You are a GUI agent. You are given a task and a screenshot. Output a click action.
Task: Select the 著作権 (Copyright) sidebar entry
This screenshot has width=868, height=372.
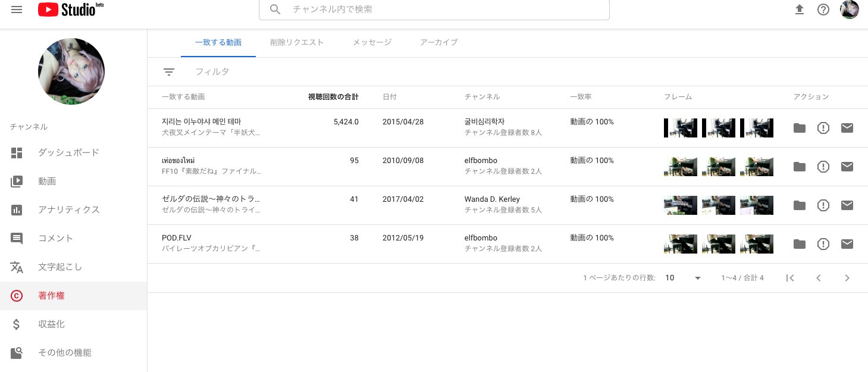point(51,296)
